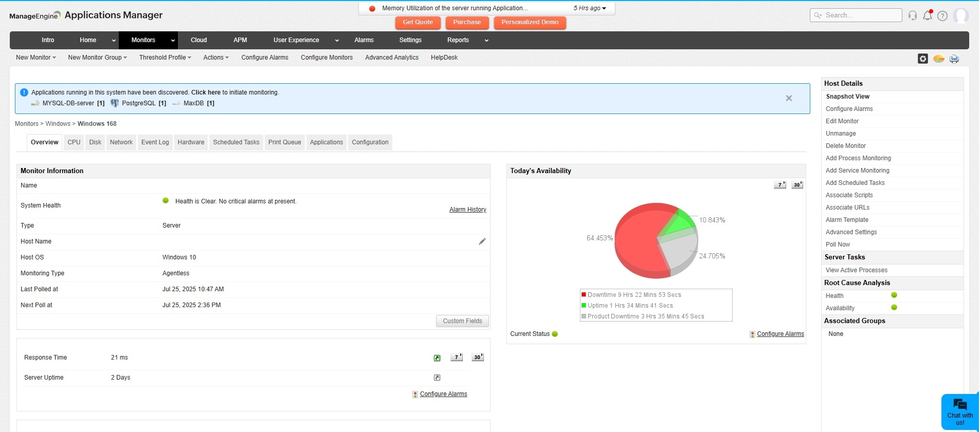Screen dimensions: 980x432
Task: Focus the Search input field
Action: (856, 15)
